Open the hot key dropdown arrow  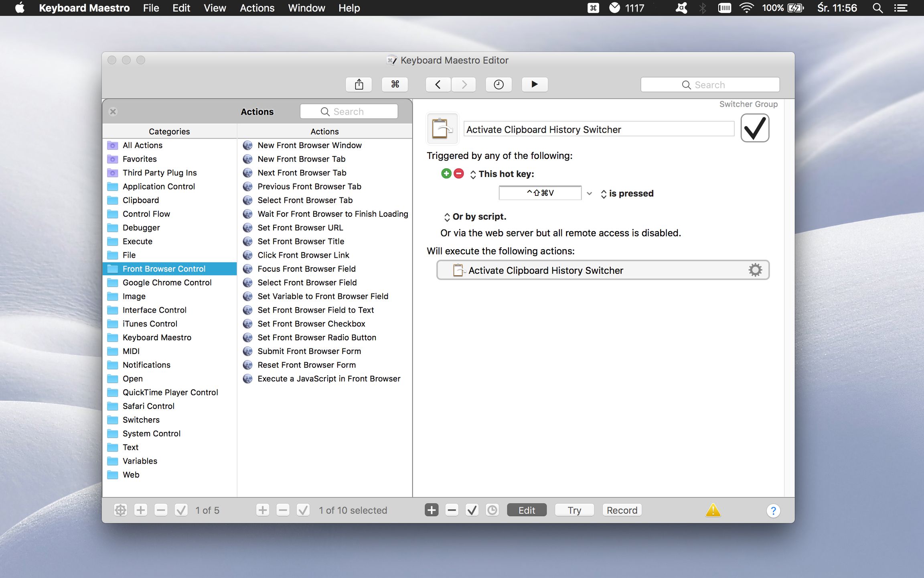[x=589, y=193]
